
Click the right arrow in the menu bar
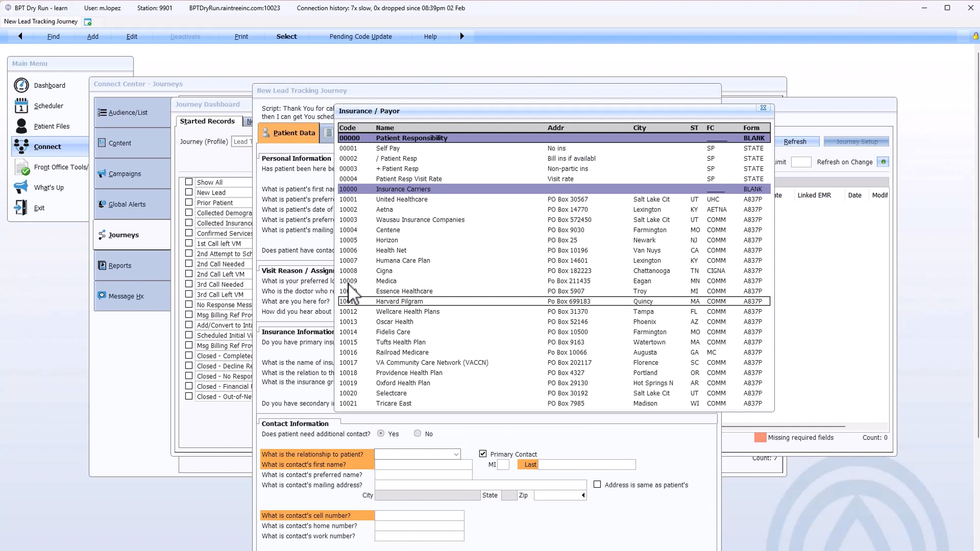[462, 36]
